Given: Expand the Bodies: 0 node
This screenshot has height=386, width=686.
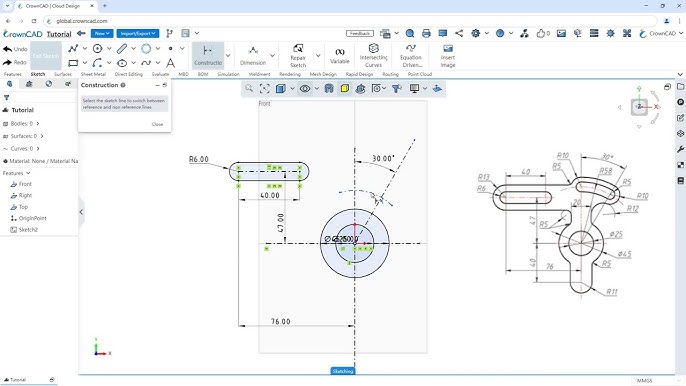Looking at the screenshot, I should (38, 124).
